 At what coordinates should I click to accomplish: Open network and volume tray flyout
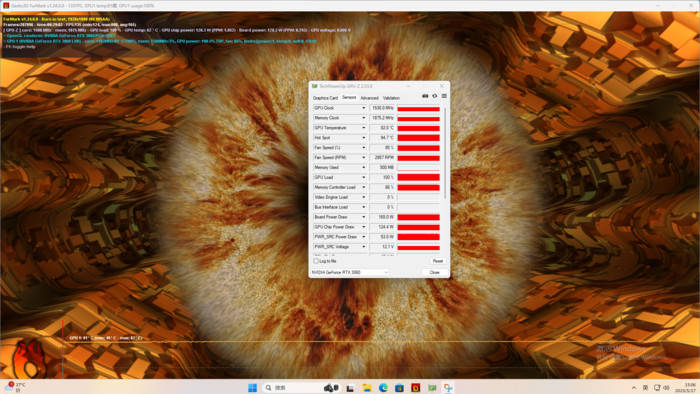[662, 388]
